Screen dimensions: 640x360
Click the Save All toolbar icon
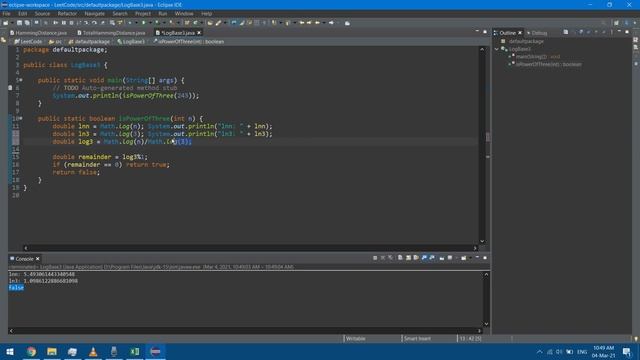click(27, 23)
